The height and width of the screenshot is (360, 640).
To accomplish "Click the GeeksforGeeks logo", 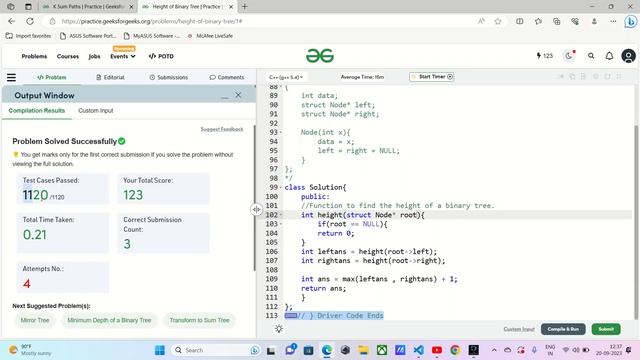I will 320,56.
